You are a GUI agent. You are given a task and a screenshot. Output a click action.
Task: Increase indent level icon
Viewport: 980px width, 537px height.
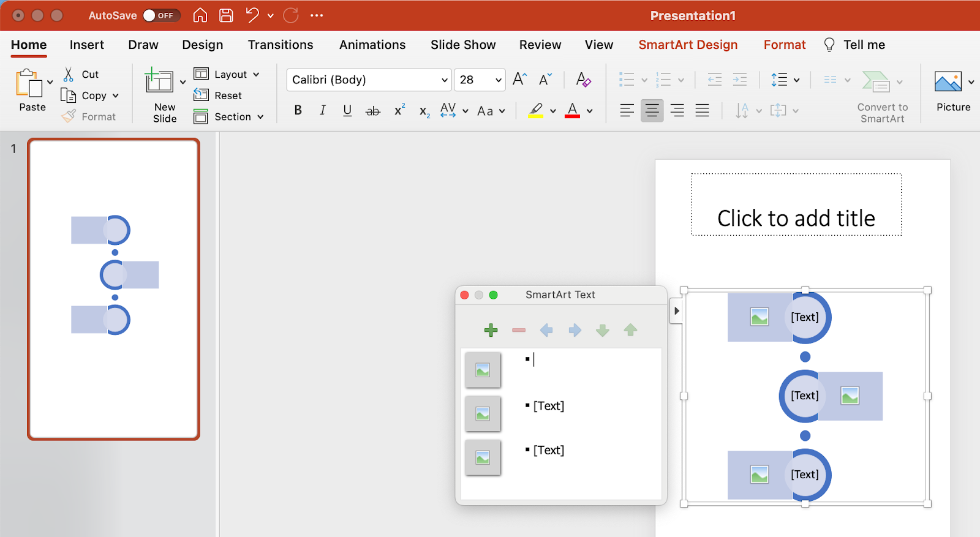click(x=740, y=80)
